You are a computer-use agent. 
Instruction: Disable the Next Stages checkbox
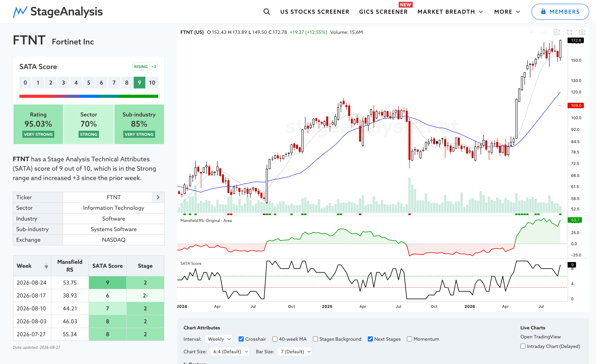click(370, 339)
